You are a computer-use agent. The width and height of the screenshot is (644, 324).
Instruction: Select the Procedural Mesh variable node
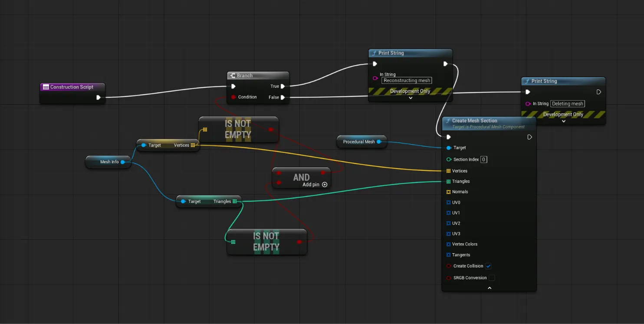pos(361,142)
